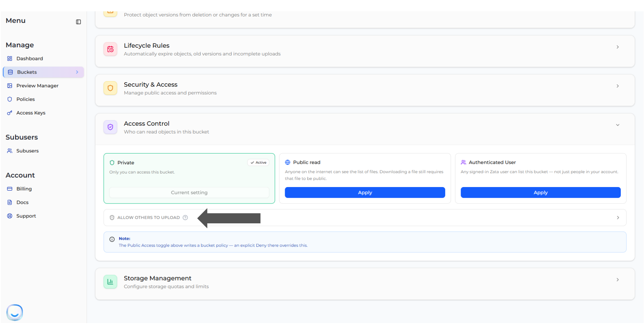644x334 pixels.
Task: Expand the Storage Management chevron
Action: pyautogui.click(x=618, y=280)
